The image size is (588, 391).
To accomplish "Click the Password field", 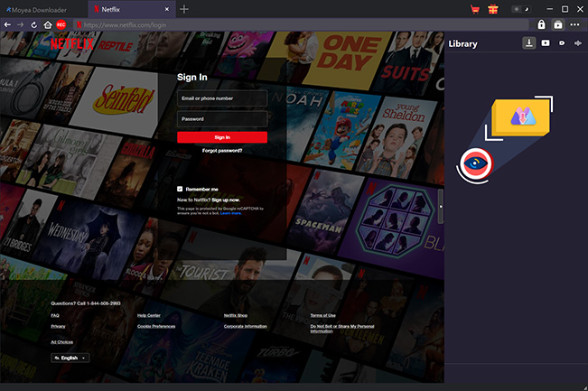I will click(x=222, y=119).
